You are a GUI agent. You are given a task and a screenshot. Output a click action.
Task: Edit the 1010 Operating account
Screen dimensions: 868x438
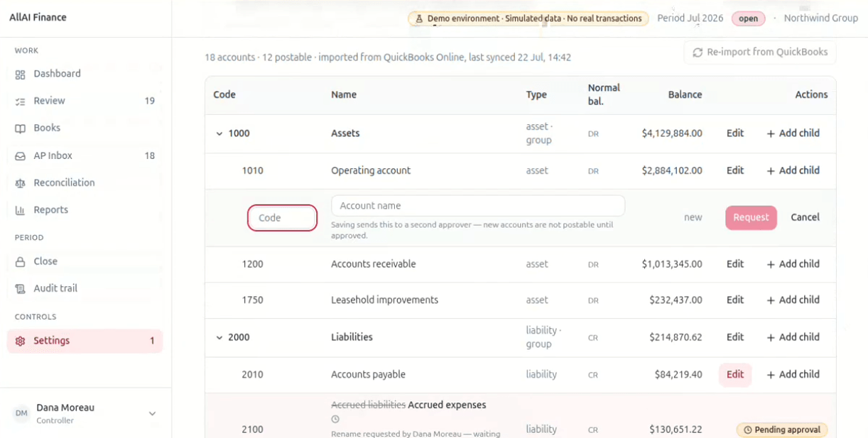(x=735, y=171)
